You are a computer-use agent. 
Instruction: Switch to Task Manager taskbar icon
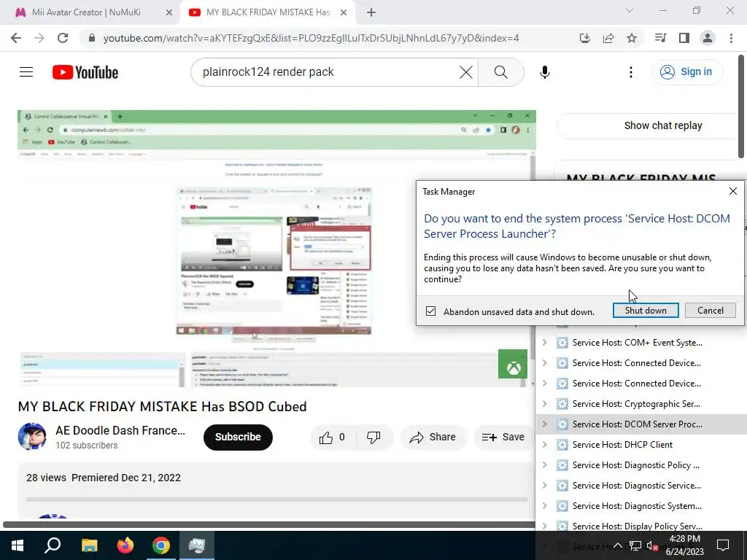click(x=197, y=545)
